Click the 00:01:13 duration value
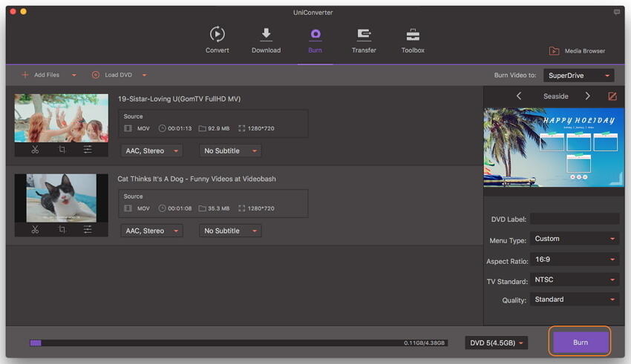Screen dimensions: 631x364 (180, 128)
